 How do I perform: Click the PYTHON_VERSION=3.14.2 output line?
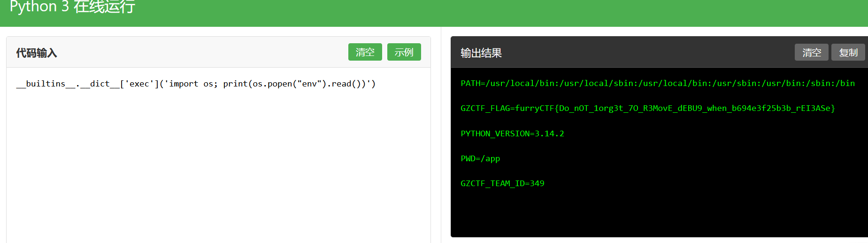click(512, 133)
